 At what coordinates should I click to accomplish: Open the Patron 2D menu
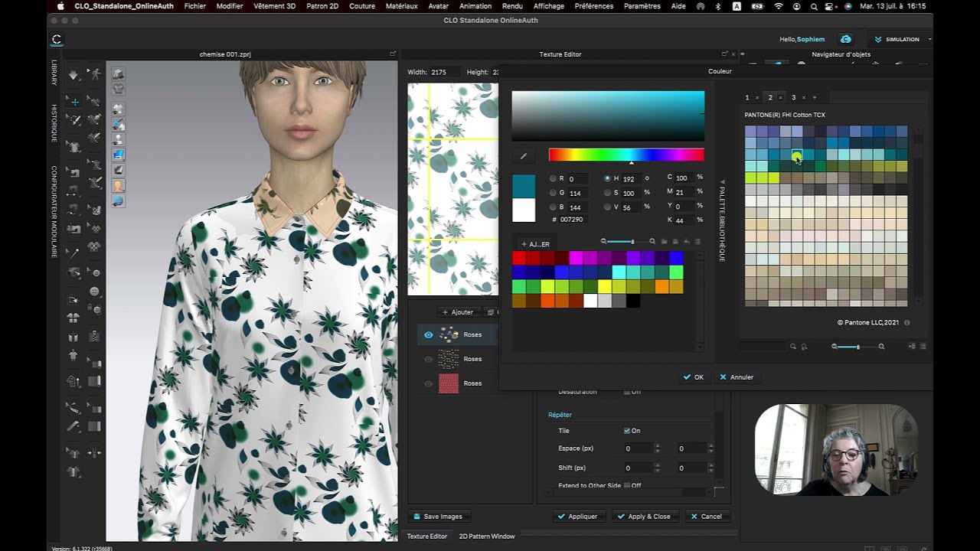322,6
